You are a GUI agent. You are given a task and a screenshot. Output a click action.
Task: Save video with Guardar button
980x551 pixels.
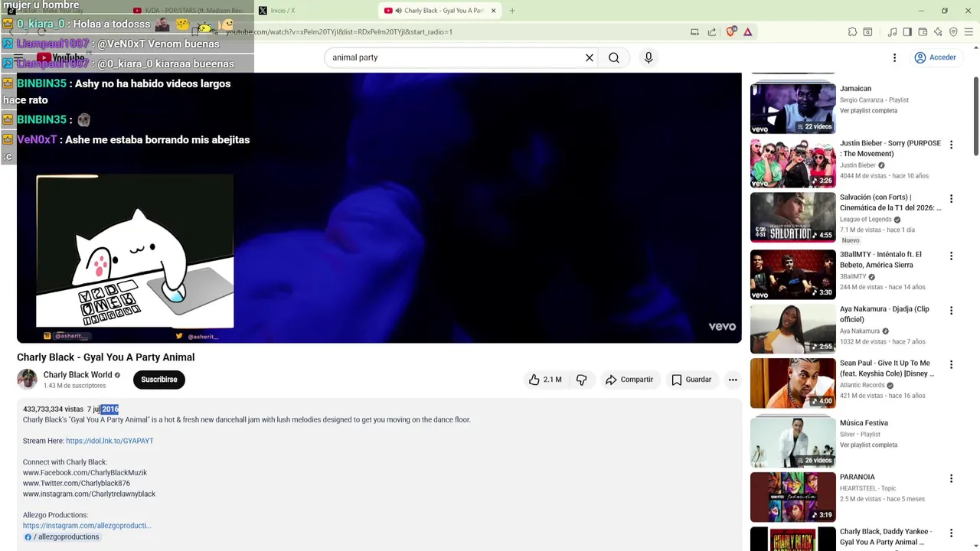692,380
